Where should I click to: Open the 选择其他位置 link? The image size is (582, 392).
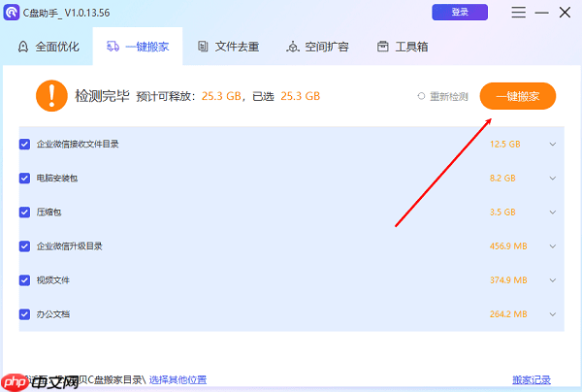click(x=178, y=379)
